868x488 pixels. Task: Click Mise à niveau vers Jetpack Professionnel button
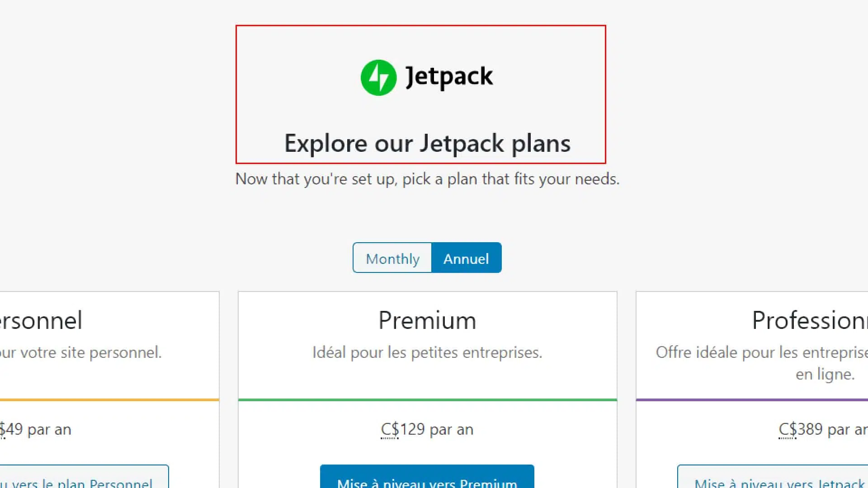click(x=773, y=476)
